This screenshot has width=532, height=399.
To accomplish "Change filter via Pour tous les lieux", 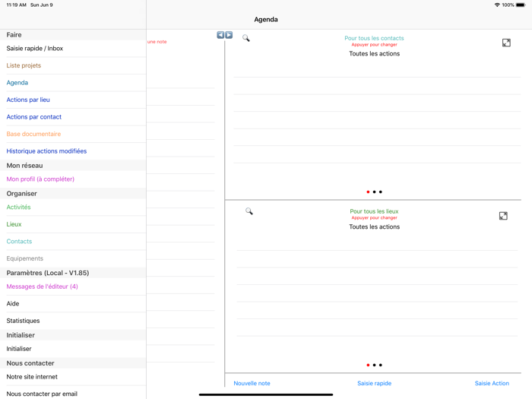I will [x=374, y=211].
